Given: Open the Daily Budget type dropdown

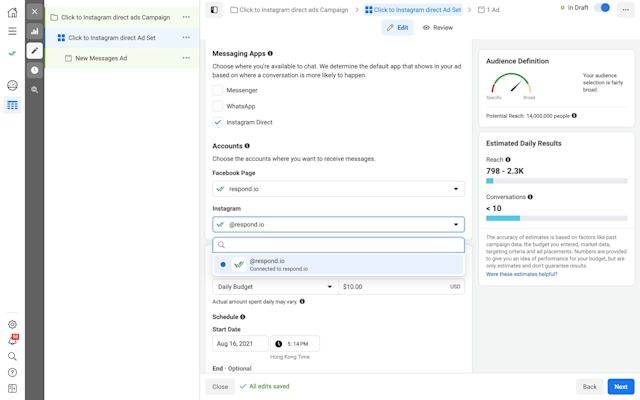Looking at the screenshot, I should [x=275, y=287].
